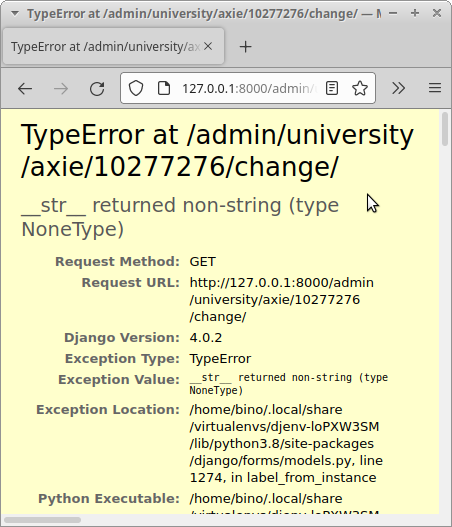Click the horizontal scrollbar thumb
This screenshot has width=452, height=527.
[x=42, y=520]
